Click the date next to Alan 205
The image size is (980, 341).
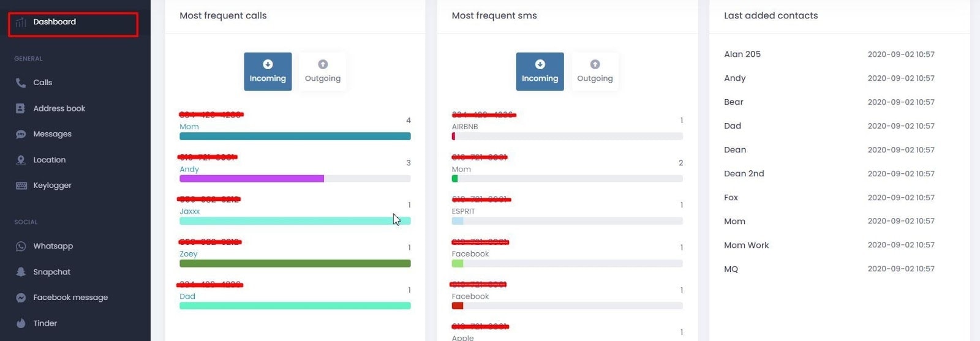coord(901,54)
